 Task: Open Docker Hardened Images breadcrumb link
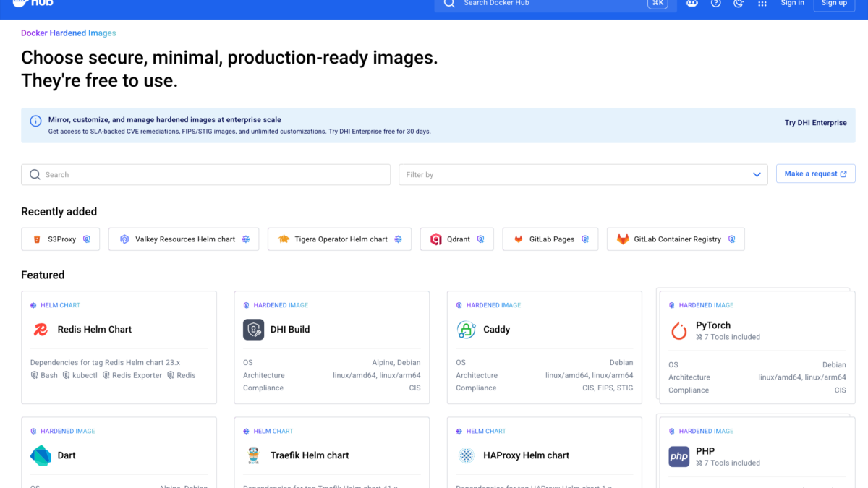coord(68,33)
